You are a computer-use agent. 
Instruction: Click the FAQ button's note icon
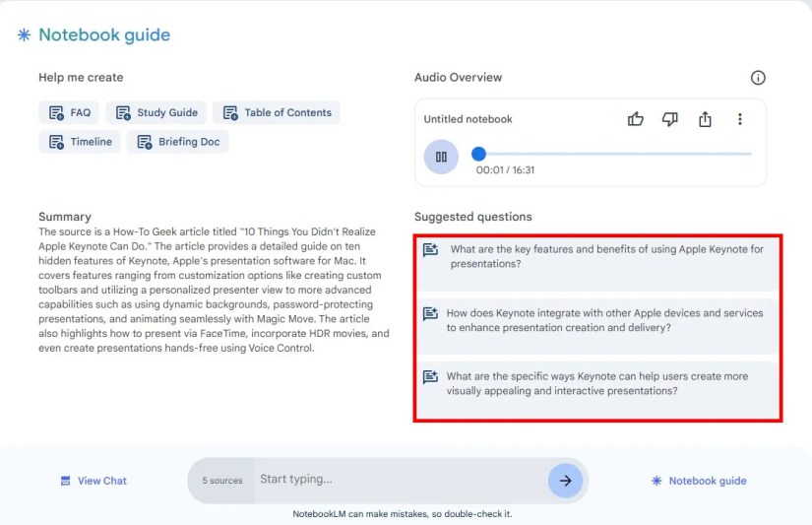click(x=56, y=112)
